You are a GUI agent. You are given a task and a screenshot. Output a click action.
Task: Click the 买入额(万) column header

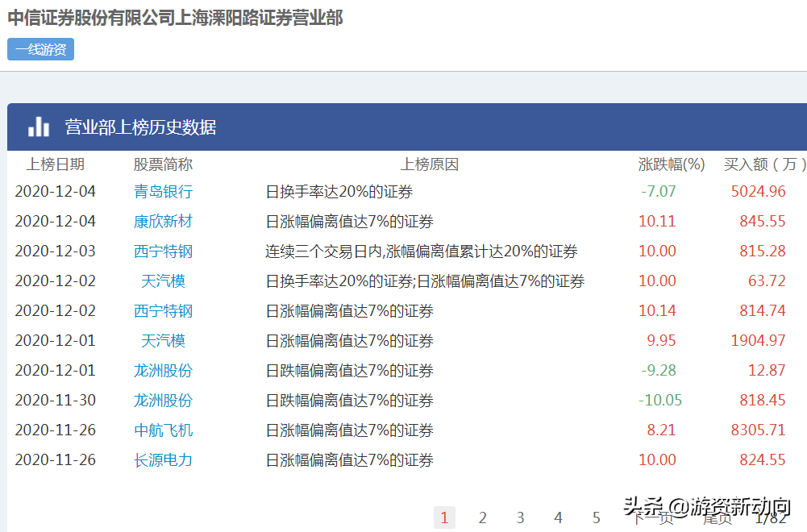pyautogui.click(x=765, y=164)
